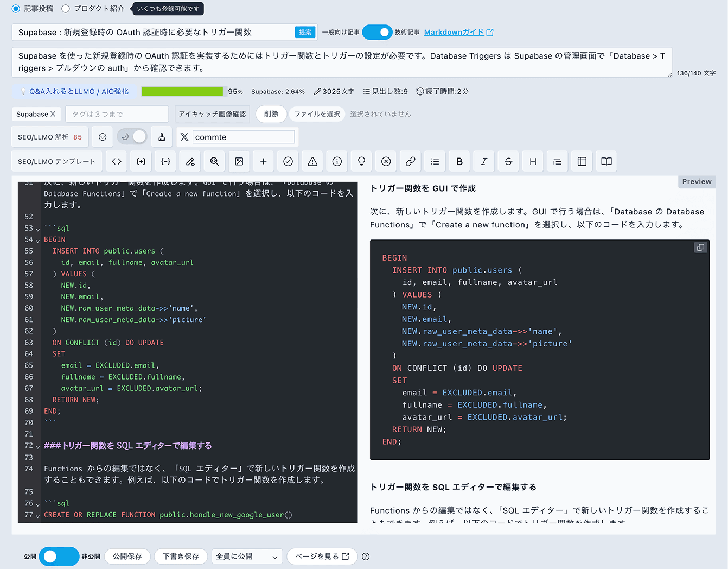Screen dimensions: 728x569
Task: Apply bold formatting with the B icon
Action: tap(459, 161)
